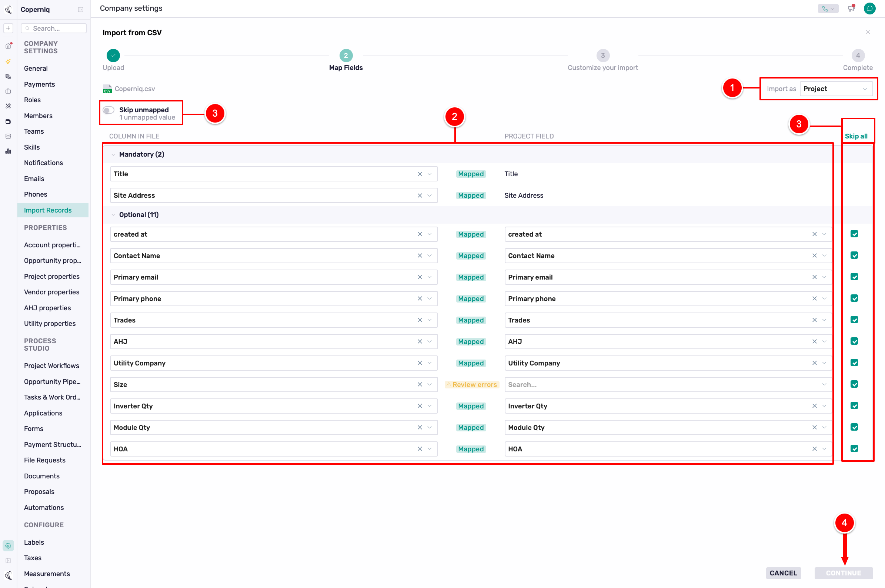Open the phone call dropdown in header
The height and width of the screenshot is (588, 885).
coord(828,9)
